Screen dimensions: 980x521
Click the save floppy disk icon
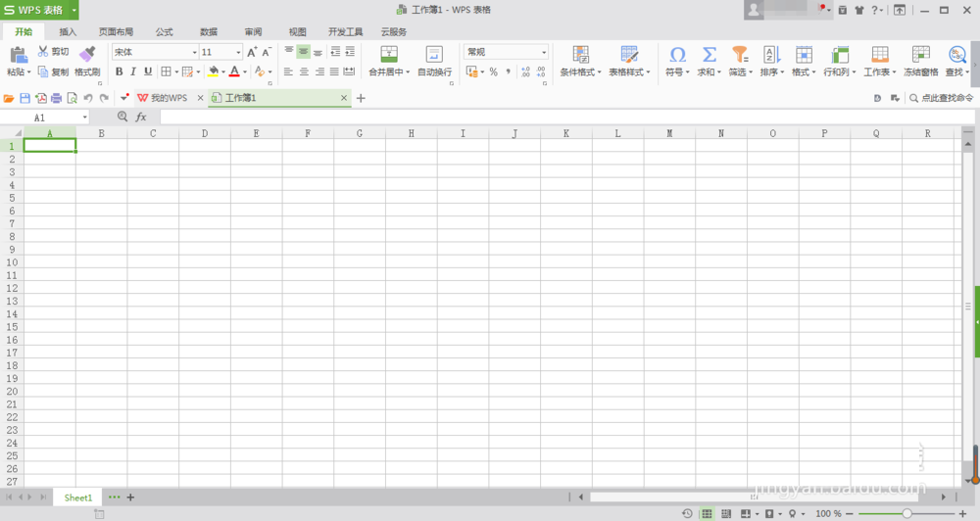click(25, 98)
